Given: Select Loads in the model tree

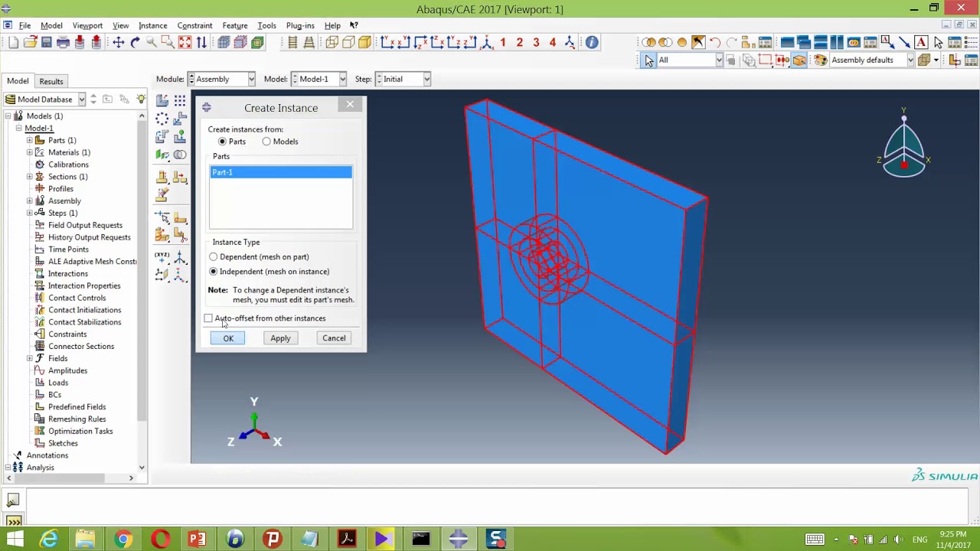Looking at the screenshot, I should pos(58,383).
